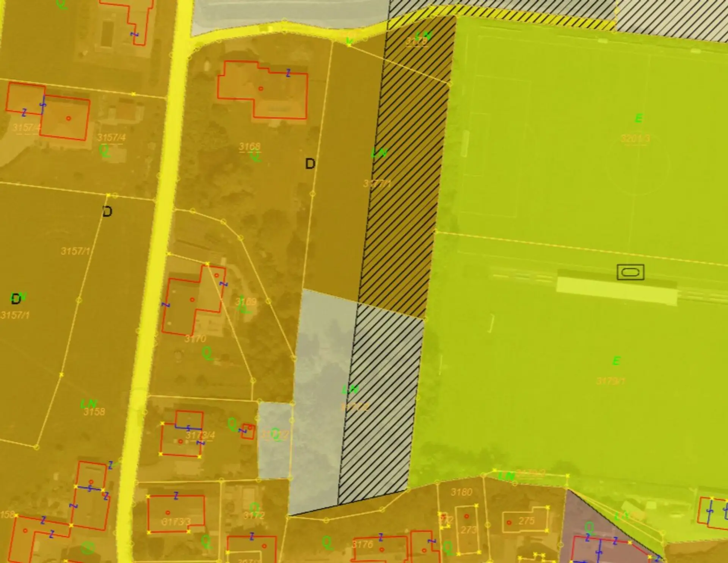Click building number 273
Viewport: 728px width, 563px height.
tap(468, 529)
